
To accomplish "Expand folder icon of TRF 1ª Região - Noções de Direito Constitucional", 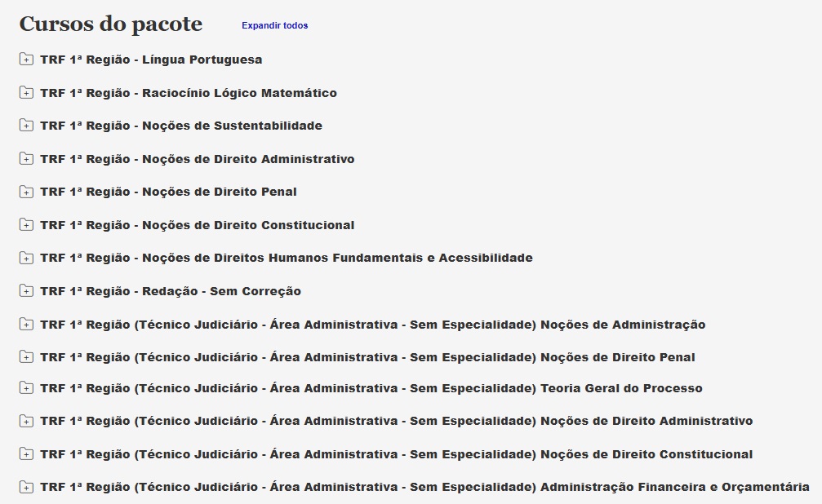I will (x=26, y=225).
